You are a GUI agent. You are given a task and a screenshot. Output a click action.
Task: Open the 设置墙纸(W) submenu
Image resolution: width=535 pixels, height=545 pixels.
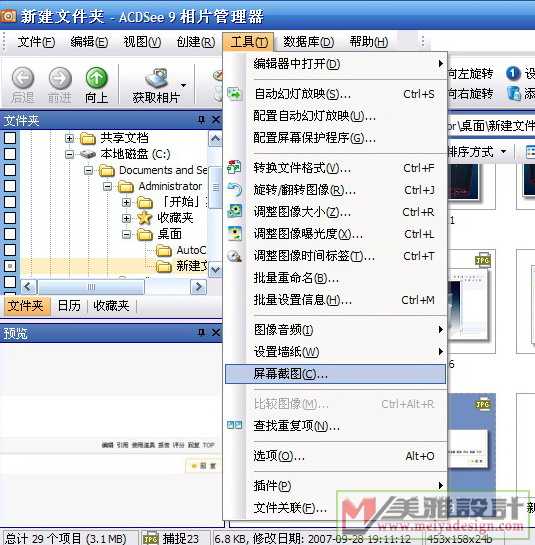(335, 352)
